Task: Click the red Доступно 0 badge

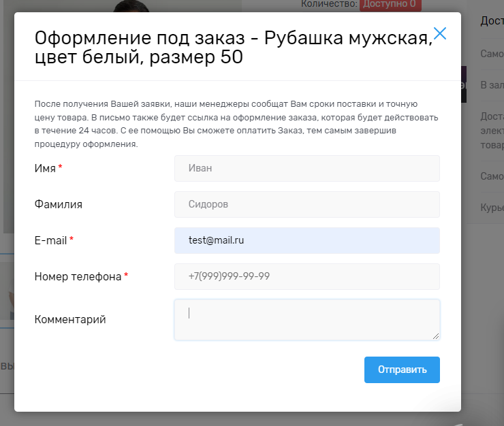Action: pyautogui.click(x=390, y=5)
